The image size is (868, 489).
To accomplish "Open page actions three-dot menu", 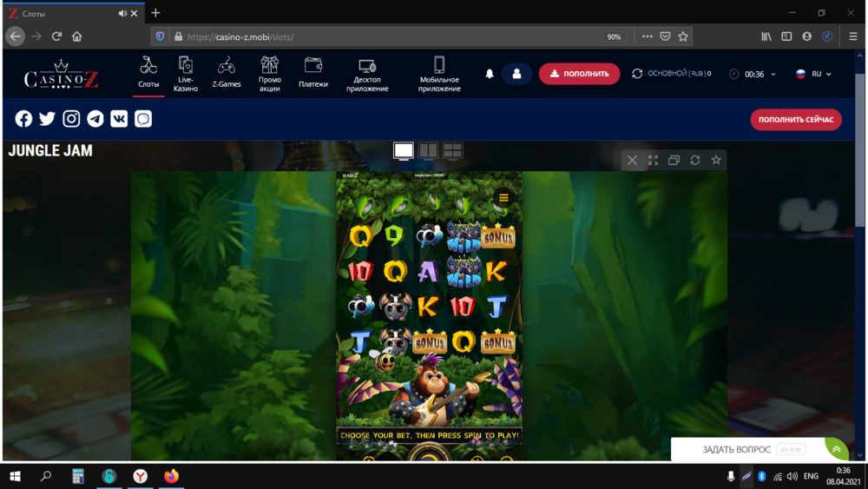I will pos(648,36).
